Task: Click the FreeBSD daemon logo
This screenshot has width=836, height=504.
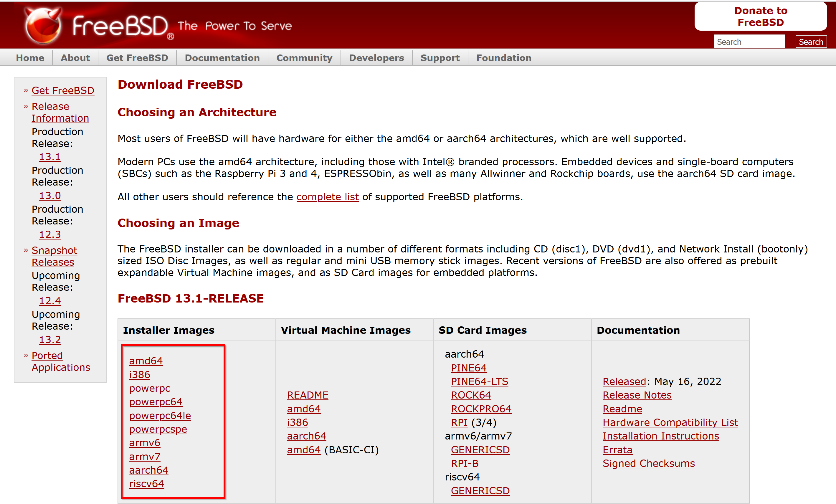Action: coord(43,25)
